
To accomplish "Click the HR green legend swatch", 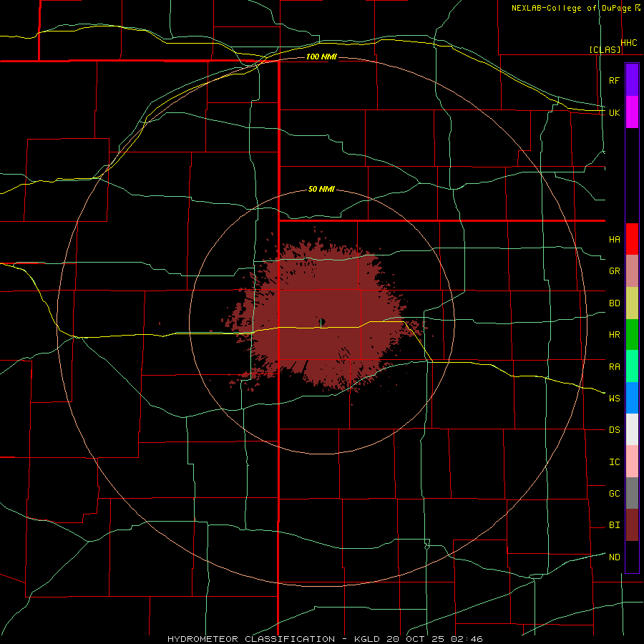I will tap(632, 335).
